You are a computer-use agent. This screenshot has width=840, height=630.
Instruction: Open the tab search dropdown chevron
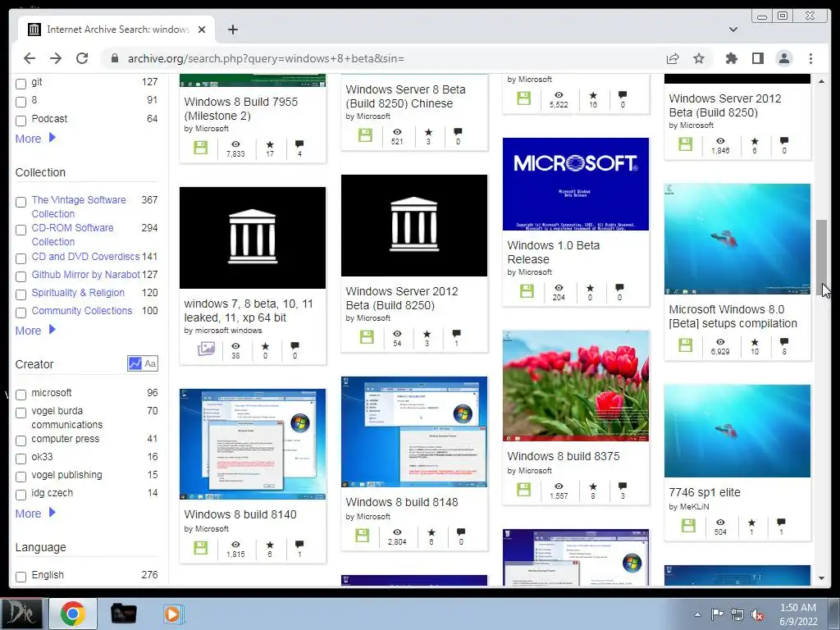(x=733, y=30)
